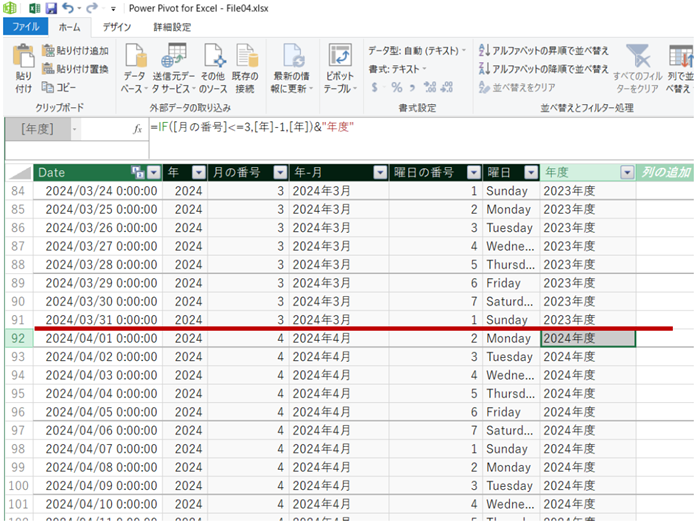The height and width of the screenshot is (522, 700).
Task: Open the 年度 column filter dropdown
Action: (x=627, y=173)
